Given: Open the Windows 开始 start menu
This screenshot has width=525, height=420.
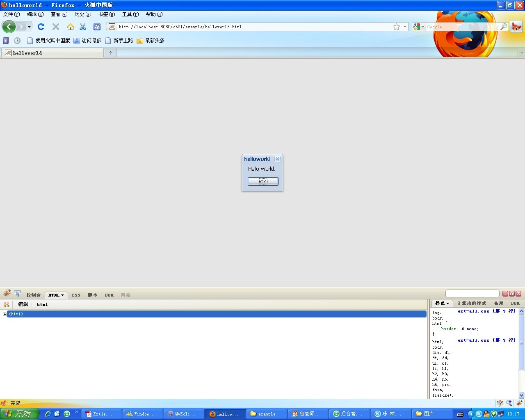Looking at the screenshot, I should [x=20, y=414].
